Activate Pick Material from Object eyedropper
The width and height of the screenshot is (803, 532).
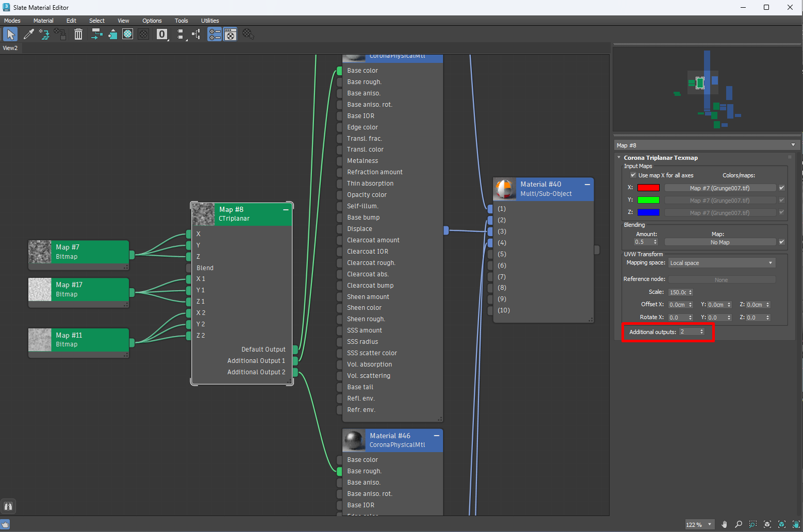(29, 34)
